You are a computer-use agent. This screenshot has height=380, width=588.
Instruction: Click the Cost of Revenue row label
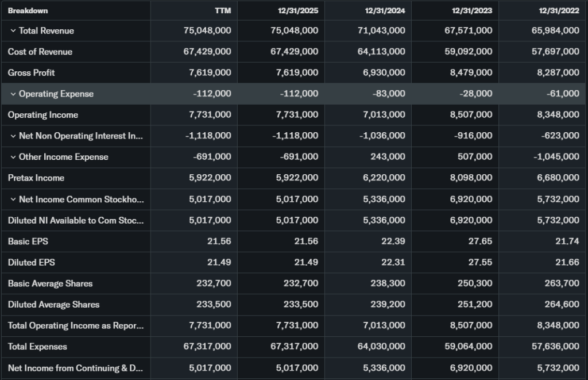[40, 52]
